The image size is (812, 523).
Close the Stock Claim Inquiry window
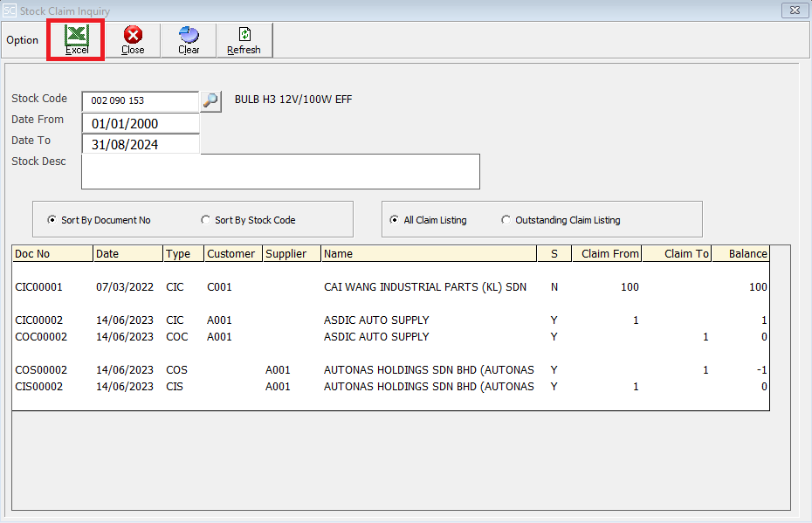(795, 10)
